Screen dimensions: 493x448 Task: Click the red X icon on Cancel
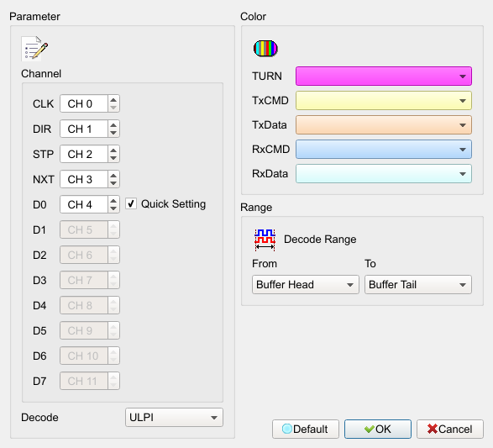[x=433, y=429]
